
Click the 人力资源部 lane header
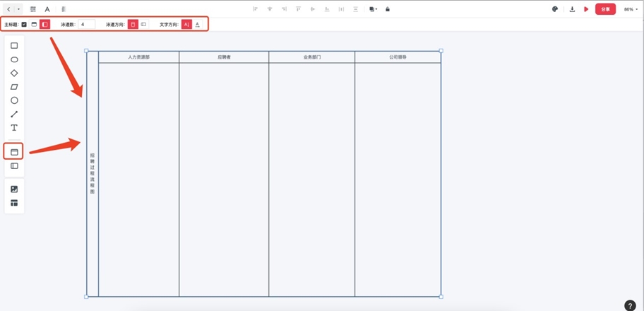pos(139,57)
